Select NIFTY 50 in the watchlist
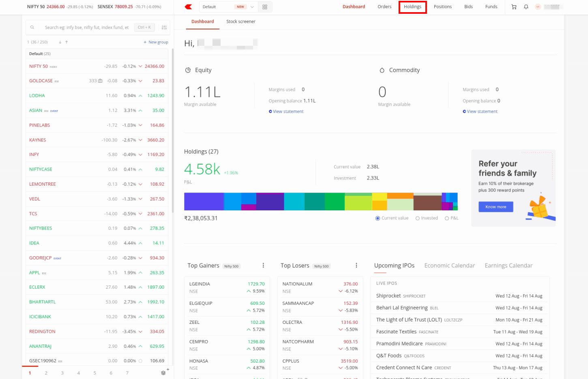Viewport: 588px width, 379px height. [97, 66]
